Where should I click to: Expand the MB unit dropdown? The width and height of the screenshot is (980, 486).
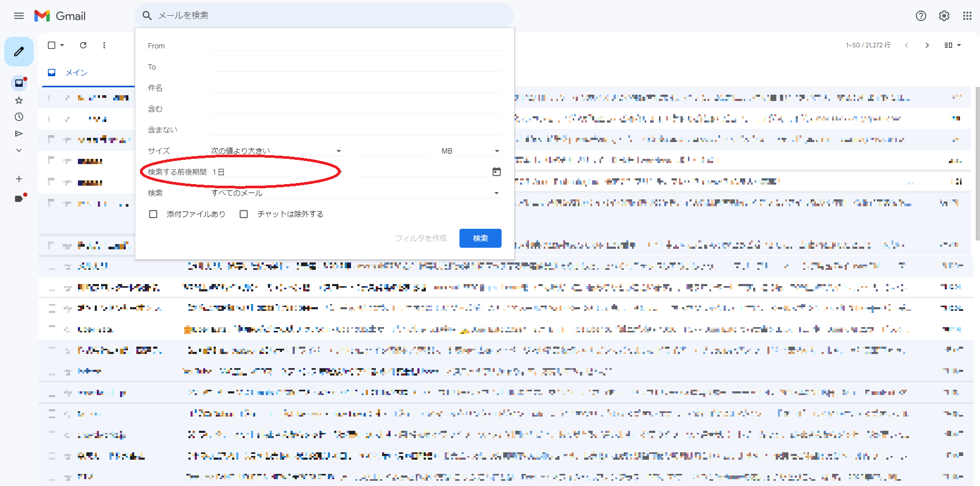pos(470,151)
